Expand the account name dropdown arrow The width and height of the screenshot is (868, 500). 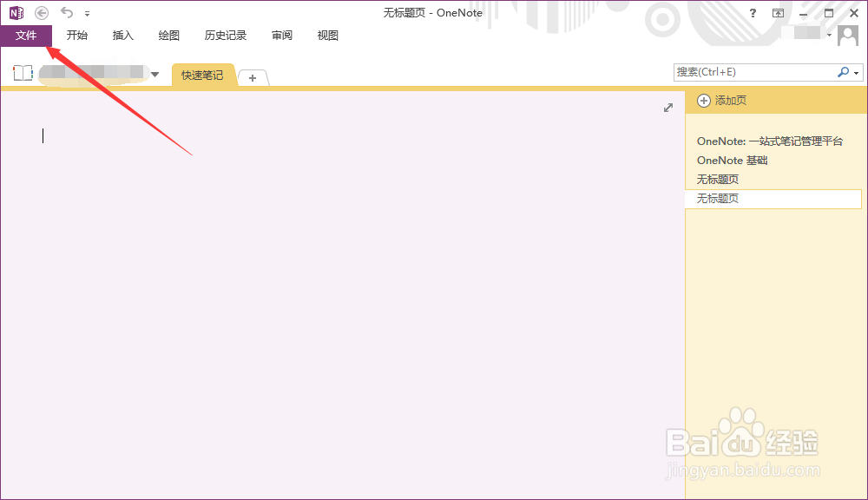click(x=829, y=35)
